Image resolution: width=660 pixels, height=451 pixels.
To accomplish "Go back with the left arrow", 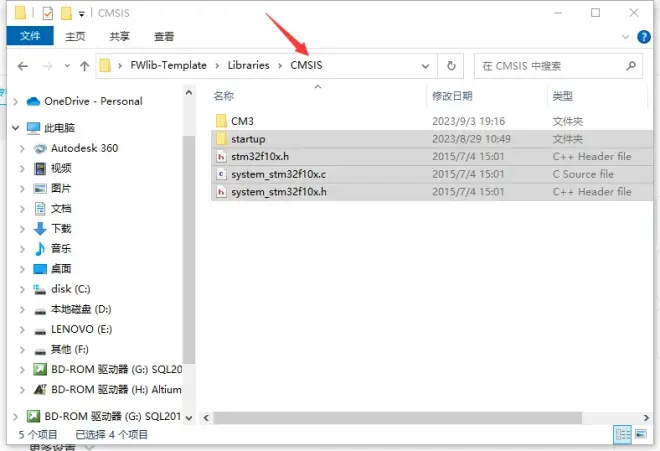I will coord(23,66).
